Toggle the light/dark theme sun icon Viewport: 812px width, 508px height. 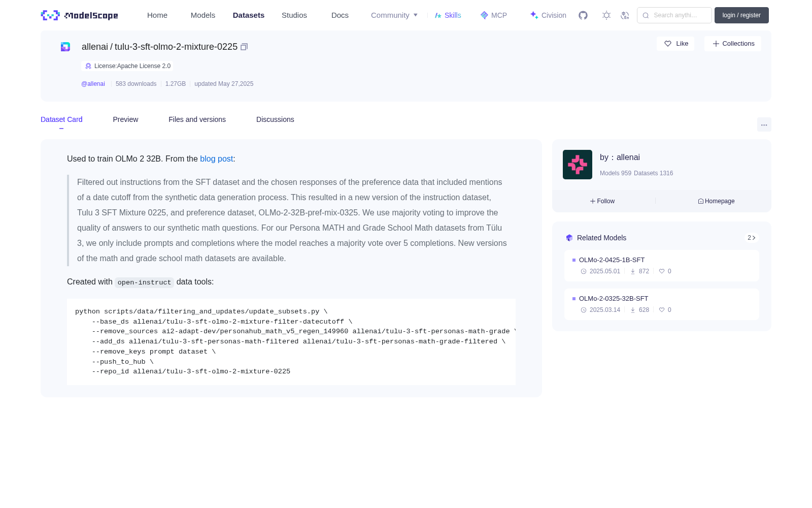[606, 15]
